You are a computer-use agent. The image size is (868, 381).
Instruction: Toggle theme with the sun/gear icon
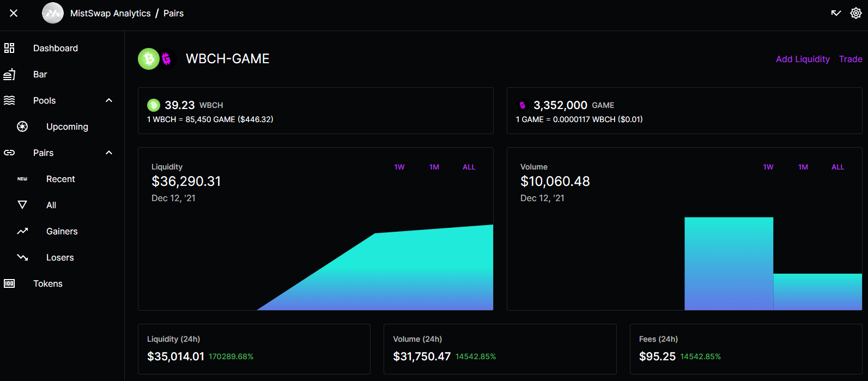(856, 13)
